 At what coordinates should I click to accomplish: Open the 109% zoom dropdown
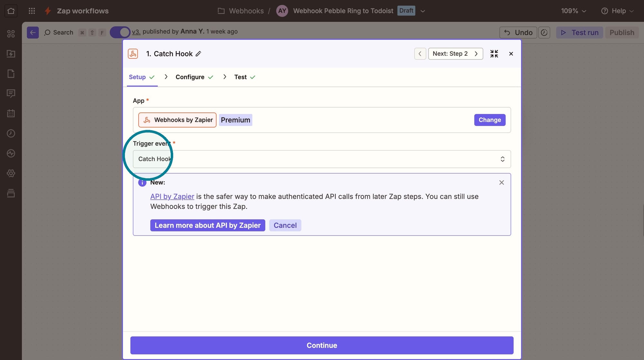coord(573,11)
